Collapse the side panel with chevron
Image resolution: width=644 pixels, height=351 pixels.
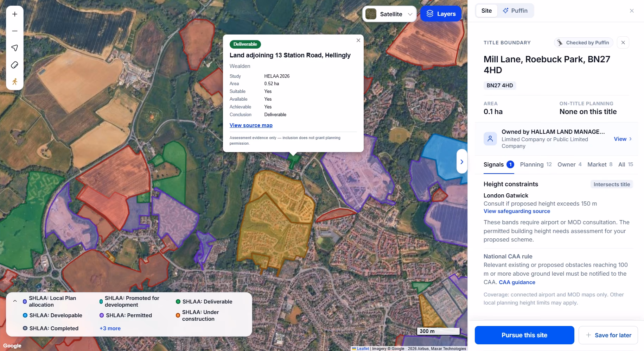coord(462,162)
